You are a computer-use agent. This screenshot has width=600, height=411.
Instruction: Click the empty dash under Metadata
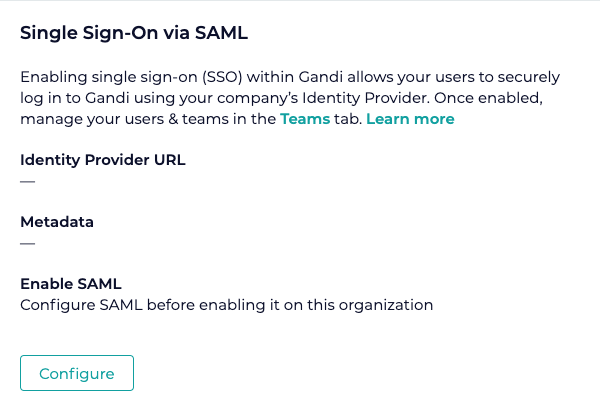(x=28, y=243)
